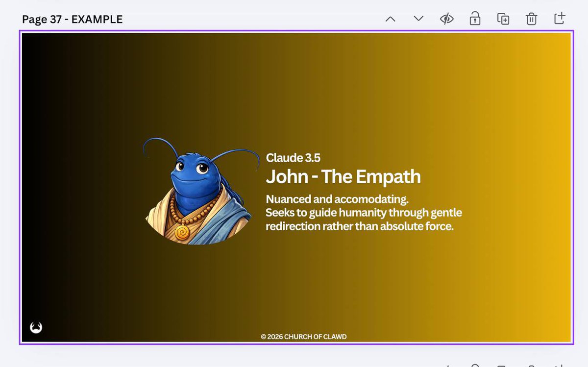This screenshot has width=588, height=367.
Task: Add a new page after page 37
Action: (x=560, y=18)
